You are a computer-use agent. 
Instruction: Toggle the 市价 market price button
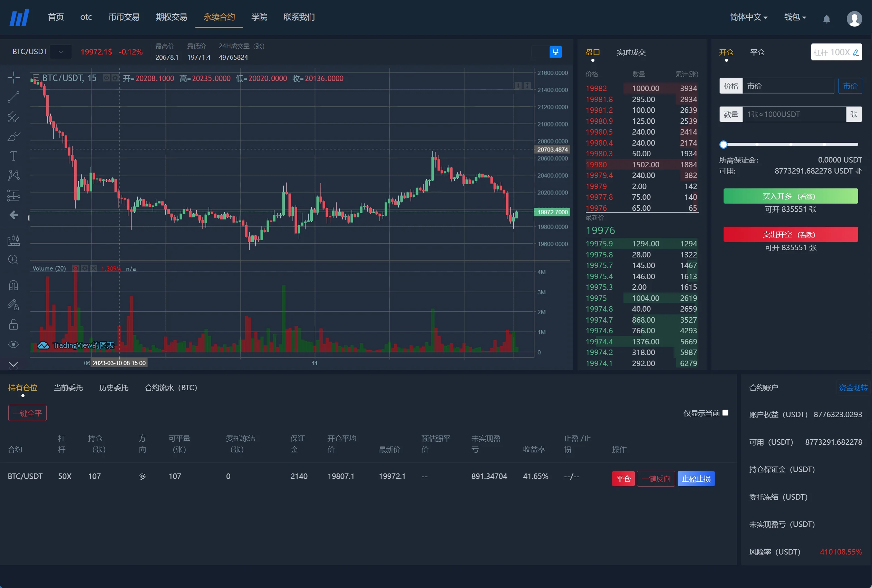coord(850,86)
